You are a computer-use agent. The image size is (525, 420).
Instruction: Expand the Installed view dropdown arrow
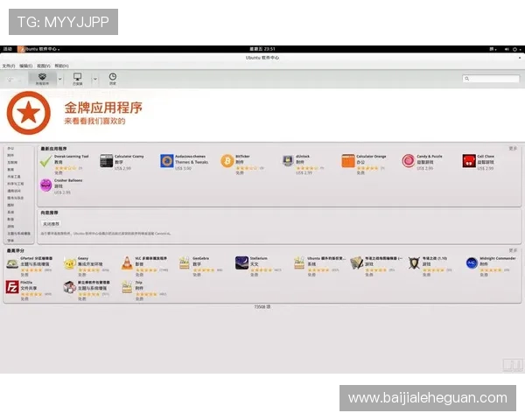pos(94,79)
